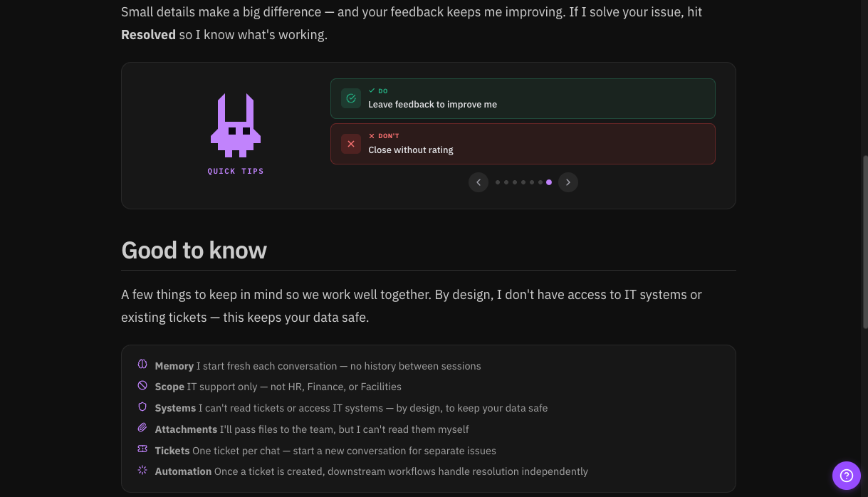The width and height of the screenshot is (868, 497).
Task: Select the first carousel dot
Action: 498,182
